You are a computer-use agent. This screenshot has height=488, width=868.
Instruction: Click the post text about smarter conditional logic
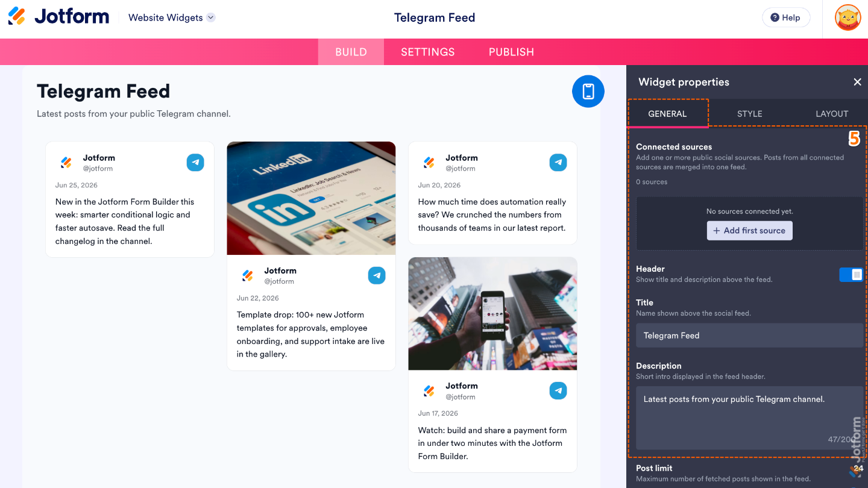click(x=125, y=221)
